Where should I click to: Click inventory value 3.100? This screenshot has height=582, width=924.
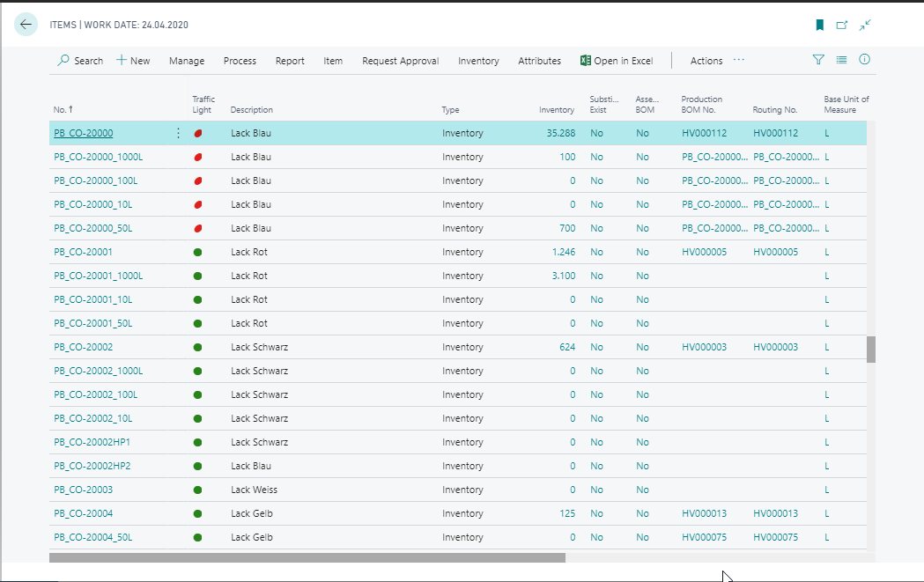(x=564, y=276)
